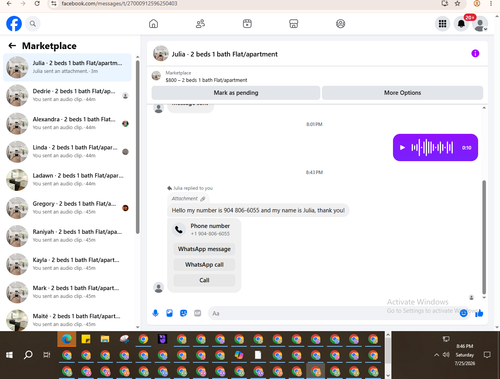Click the attach photo icon
Screen dimensions: 500x379
pyautogui.click(x=169, y=313)
